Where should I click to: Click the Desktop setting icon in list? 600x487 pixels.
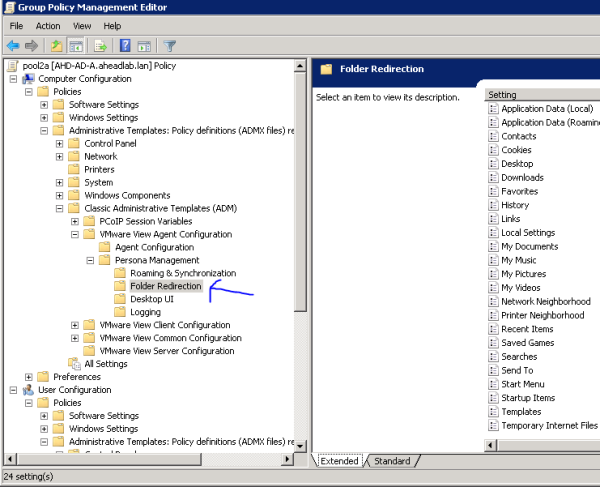pyautogui.click(x=493, y=164)
